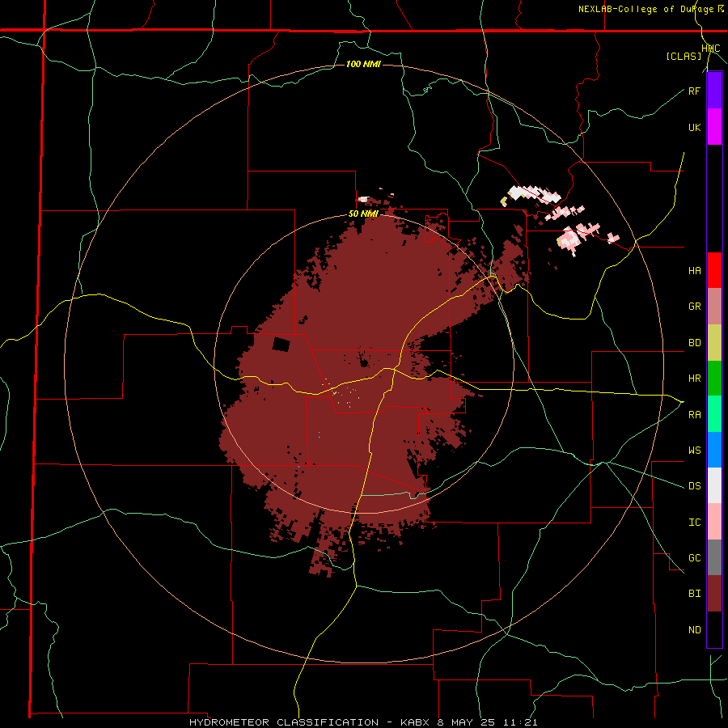Click the HR legend label

[x=694, y=379]
